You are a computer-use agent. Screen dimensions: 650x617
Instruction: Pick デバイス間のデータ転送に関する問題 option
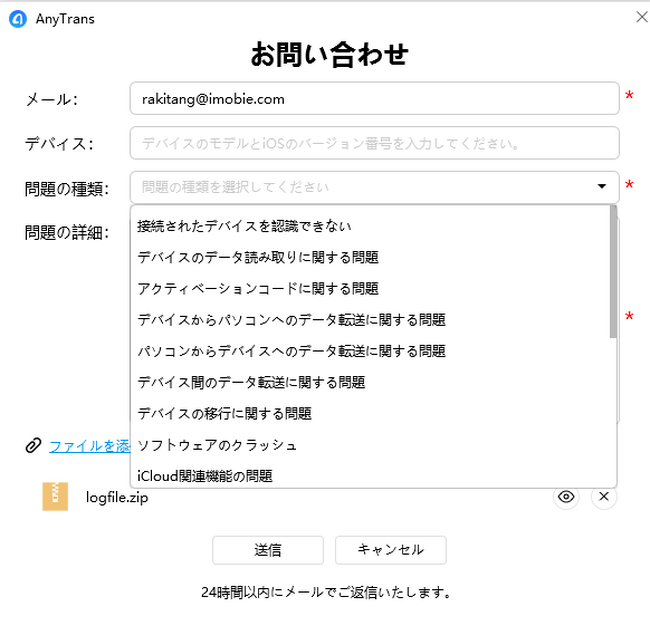[251, 382]
